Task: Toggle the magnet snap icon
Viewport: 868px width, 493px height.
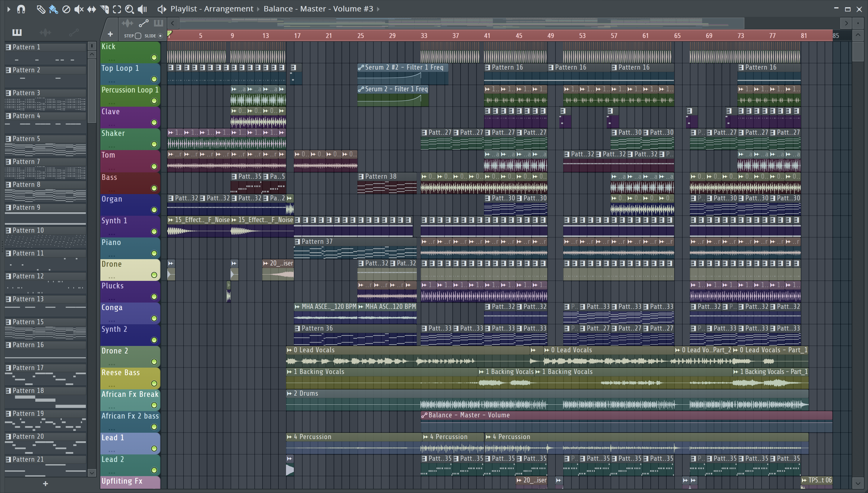Action: pos(21,9)
